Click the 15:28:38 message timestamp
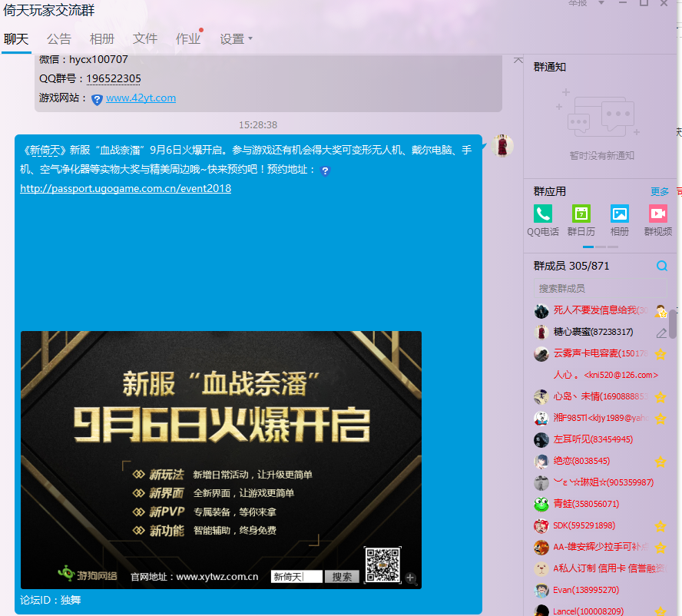 point(258,125)
